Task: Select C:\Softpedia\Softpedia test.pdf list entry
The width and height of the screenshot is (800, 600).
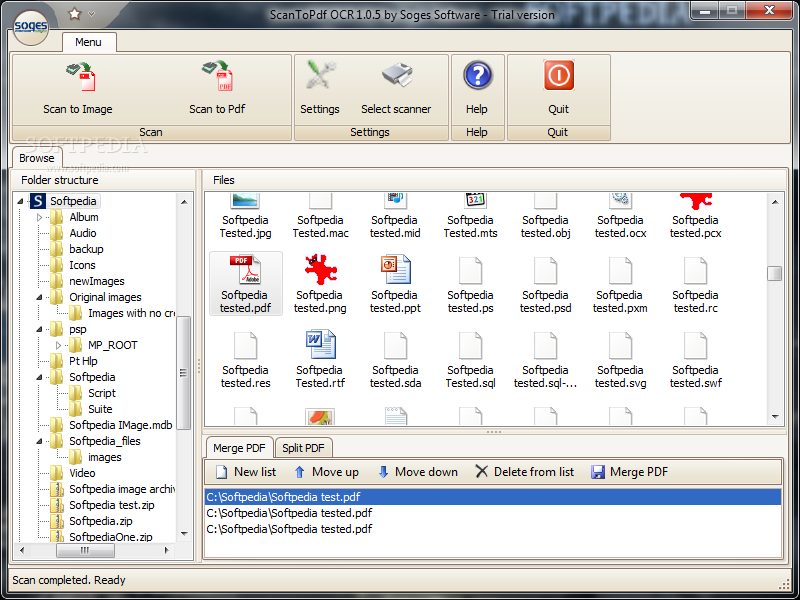Action: click(493, 497)
